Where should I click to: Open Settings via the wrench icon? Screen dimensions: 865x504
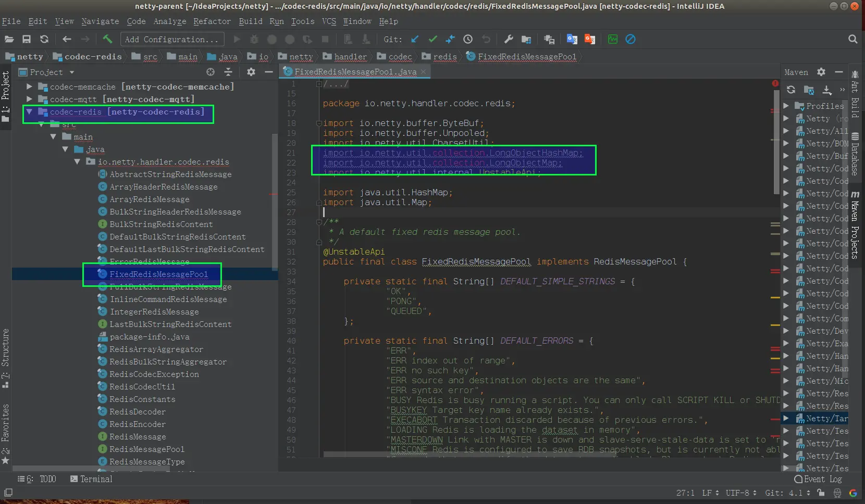(x=509, y=39)
